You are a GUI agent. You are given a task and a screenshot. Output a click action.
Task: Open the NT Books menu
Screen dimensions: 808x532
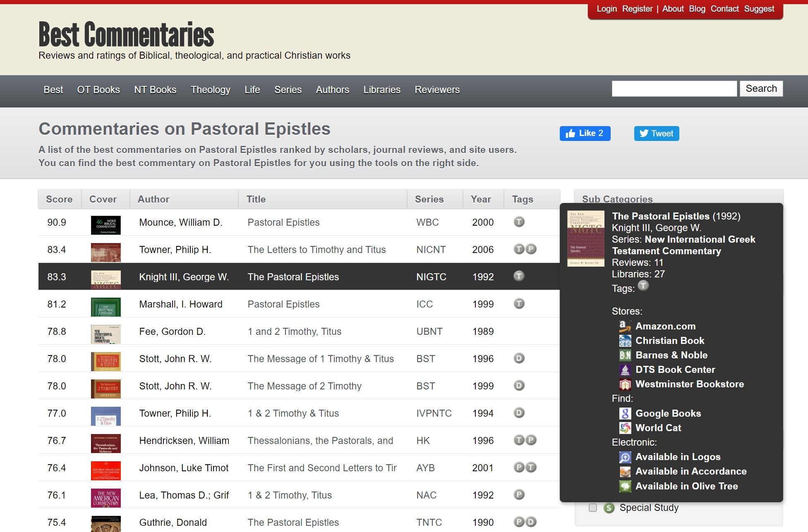point(155,90)
